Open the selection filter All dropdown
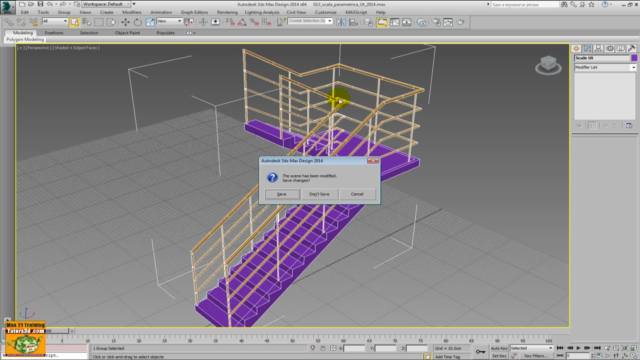This screenshot has width=640, height=360. click(55, 21)
